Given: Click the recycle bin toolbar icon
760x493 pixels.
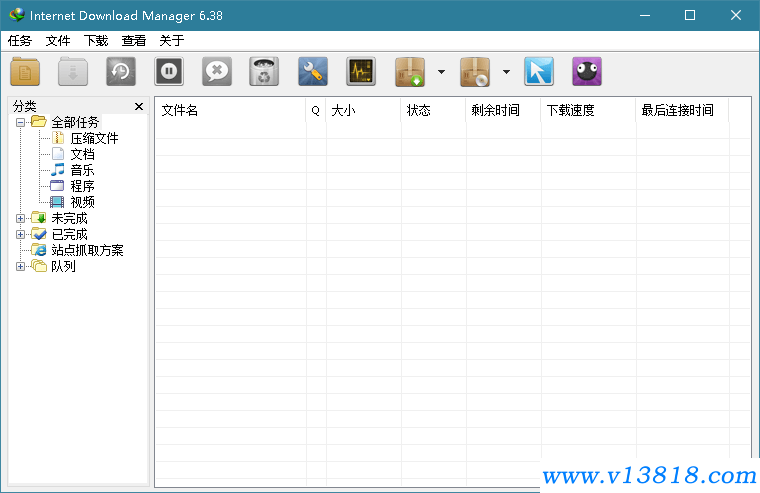Looking at the screenshot, I should (x=264, y=72).
